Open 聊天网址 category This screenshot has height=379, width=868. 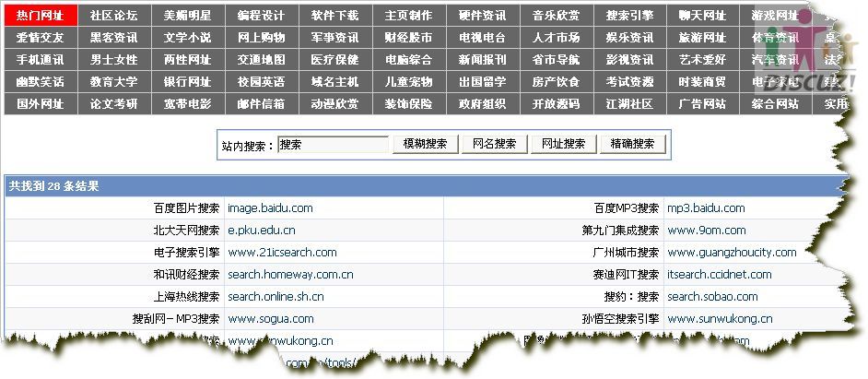(x=703, y=16)
